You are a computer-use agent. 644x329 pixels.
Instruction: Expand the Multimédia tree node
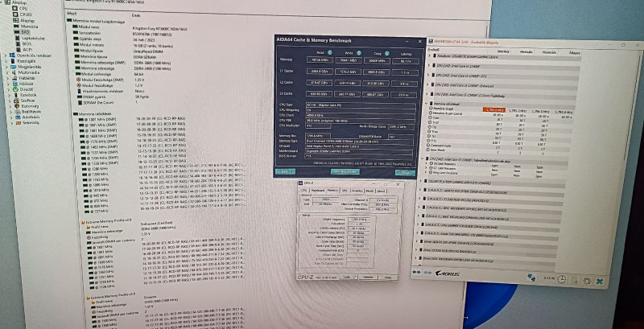click(7, 72)
